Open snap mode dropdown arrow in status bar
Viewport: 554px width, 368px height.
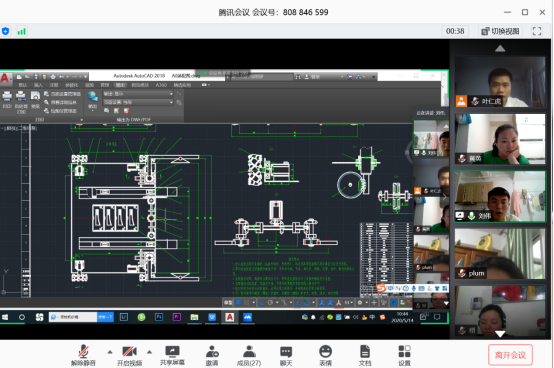pos(254,303)
